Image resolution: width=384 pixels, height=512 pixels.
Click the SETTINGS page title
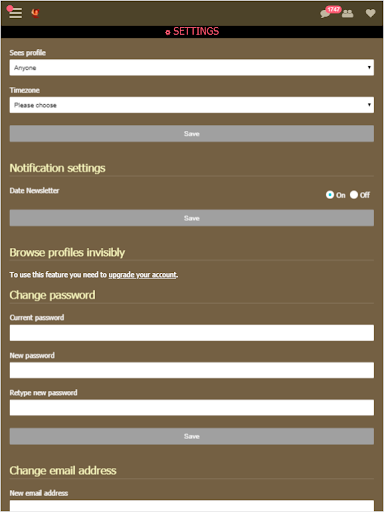(196, 31)
